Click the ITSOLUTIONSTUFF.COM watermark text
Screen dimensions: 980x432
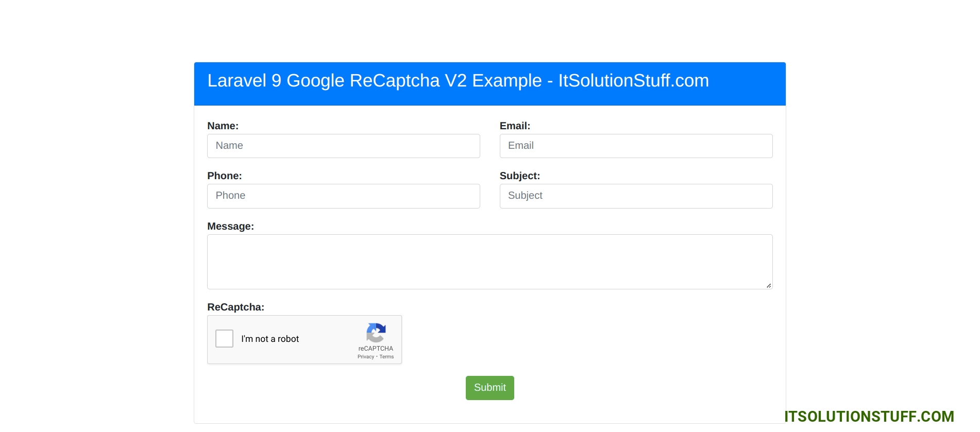869,417
